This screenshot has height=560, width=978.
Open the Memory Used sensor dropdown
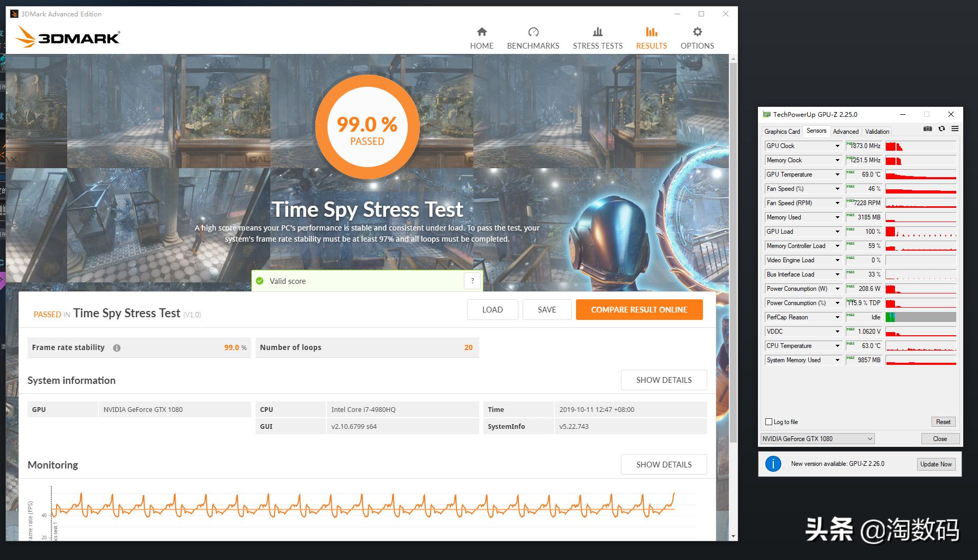(x=837, y=217)
